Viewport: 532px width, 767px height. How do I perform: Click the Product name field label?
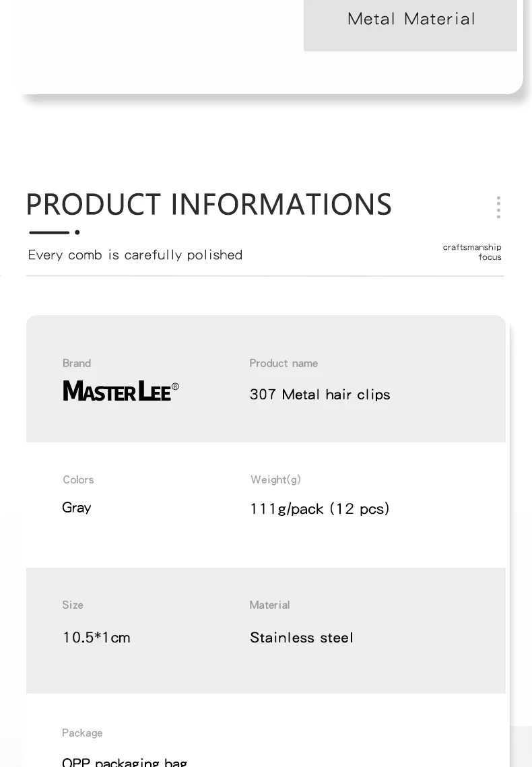point(284,363)
